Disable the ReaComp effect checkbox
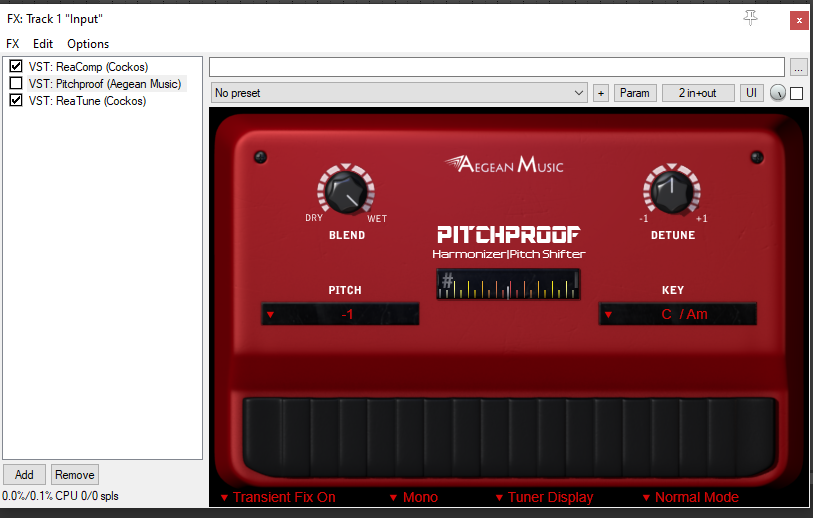 [16, 66]
